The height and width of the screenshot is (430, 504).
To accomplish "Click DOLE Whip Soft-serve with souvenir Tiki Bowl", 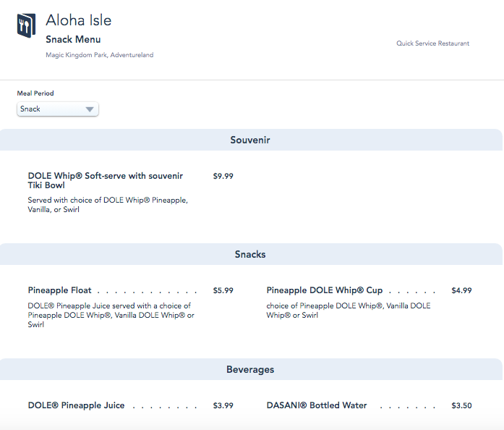I will (x=105, y=180).
